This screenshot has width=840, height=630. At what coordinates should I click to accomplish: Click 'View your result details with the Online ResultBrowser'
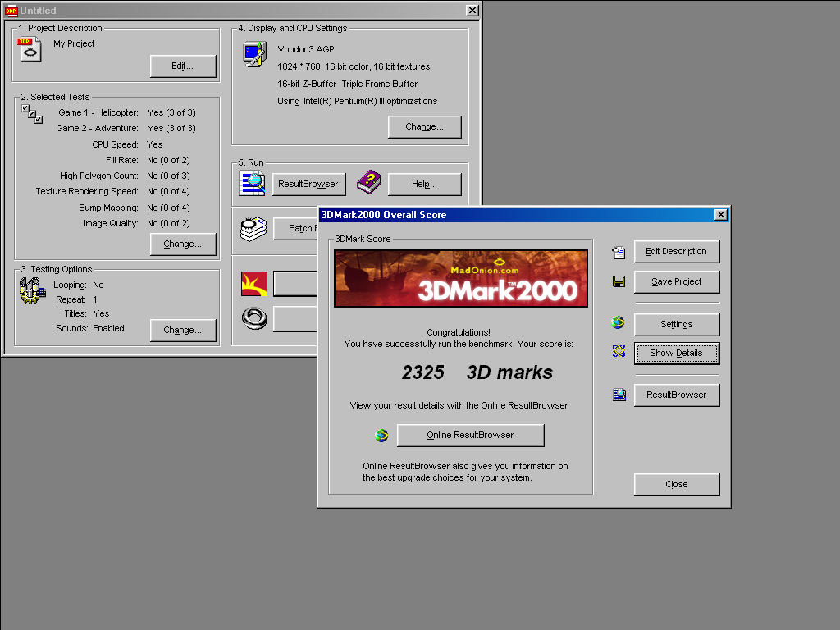[459, 405]
